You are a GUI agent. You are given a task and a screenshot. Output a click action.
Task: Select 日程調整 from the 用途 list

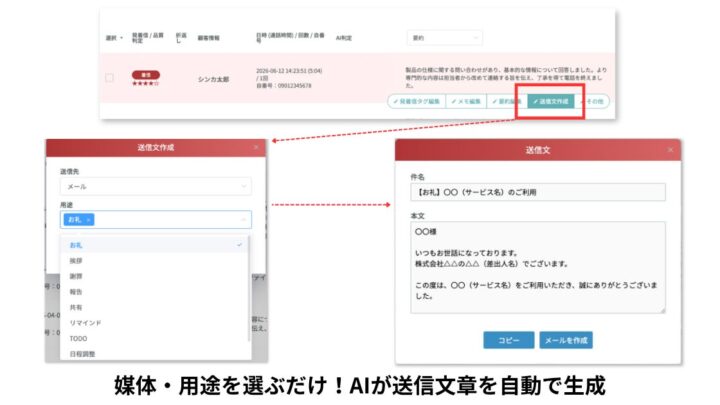pyautogui.click(x=155, y=354)
